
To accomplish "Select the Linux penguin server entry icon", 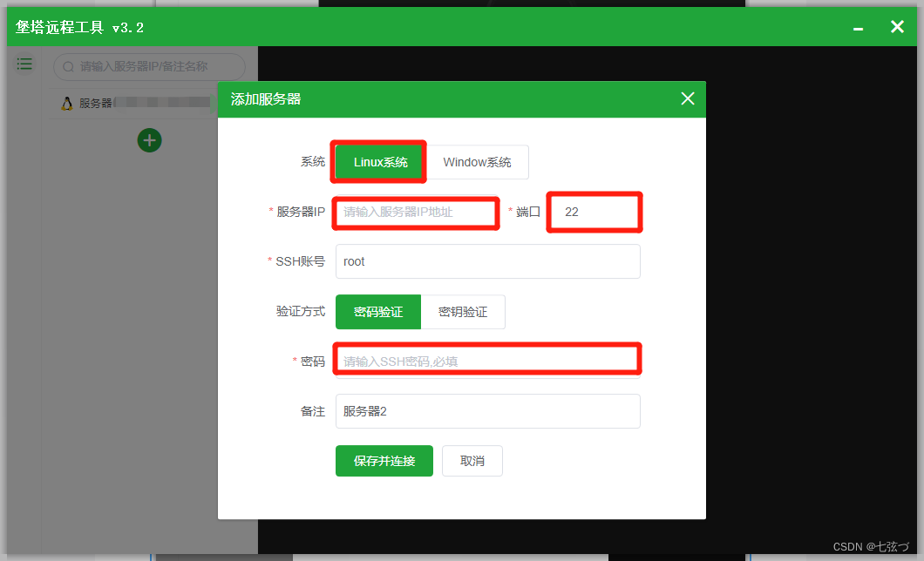I will 67,103.
